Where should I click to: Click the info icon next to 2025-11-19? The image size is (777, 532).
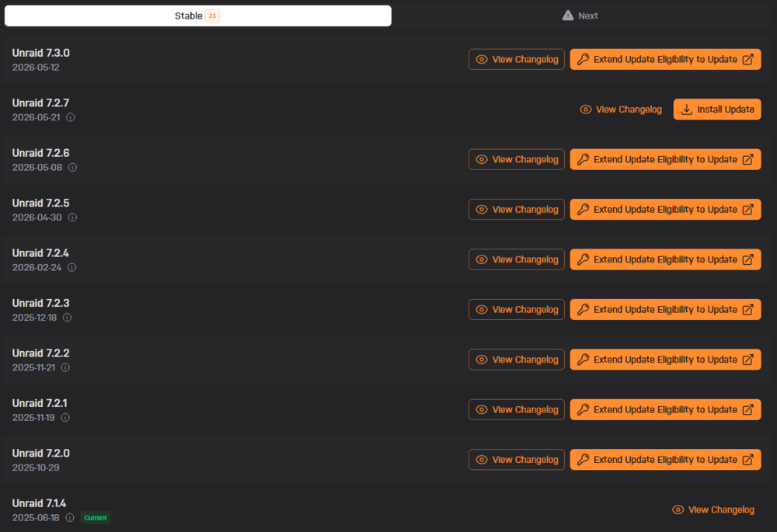65,418
